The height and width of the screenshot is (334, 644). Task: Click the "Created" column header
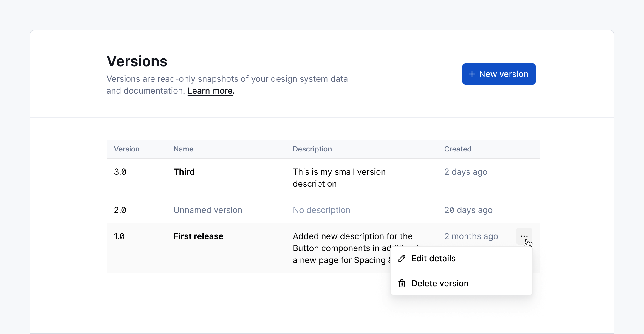coord(458,149)
